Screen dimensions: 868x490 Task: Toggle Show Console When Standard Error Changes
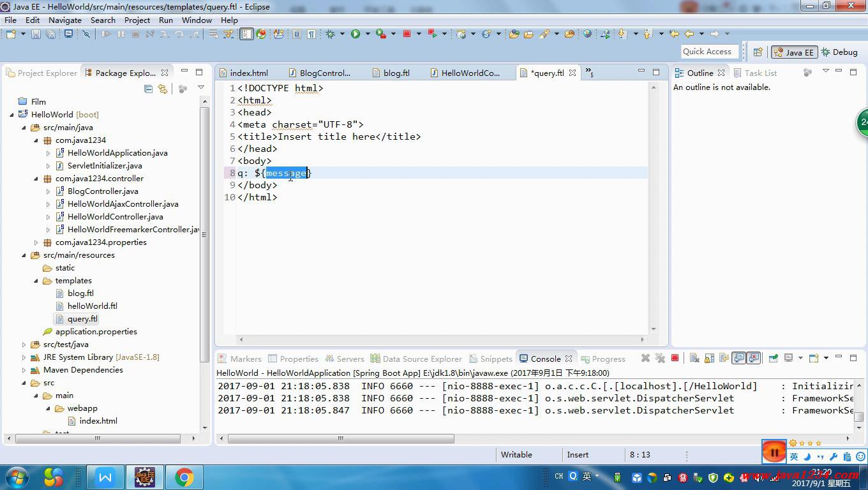point(754,358)
